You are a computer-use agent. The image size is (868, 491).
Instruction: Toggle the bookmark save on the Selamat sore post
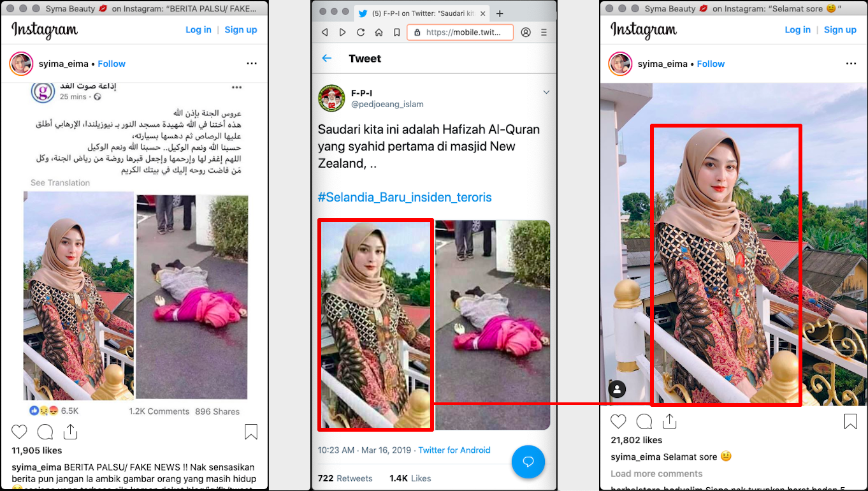850,421
